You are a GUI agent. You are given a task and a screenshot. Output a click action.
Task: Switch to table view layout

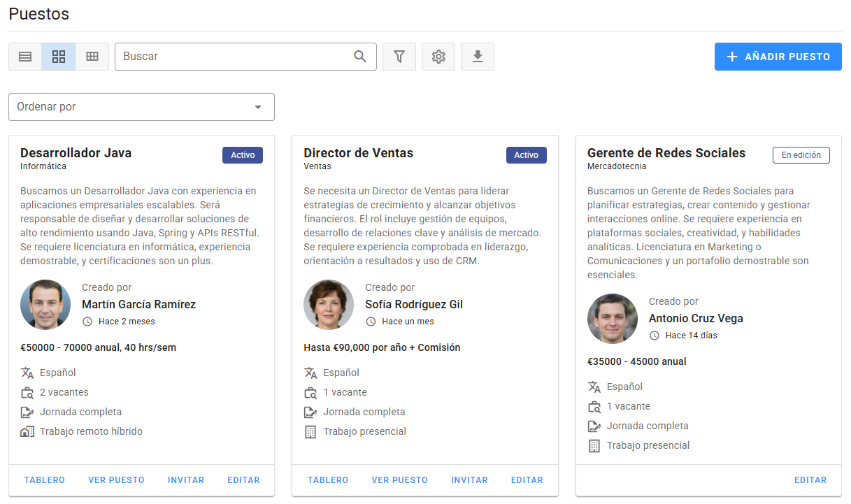[x=92, y=57]
